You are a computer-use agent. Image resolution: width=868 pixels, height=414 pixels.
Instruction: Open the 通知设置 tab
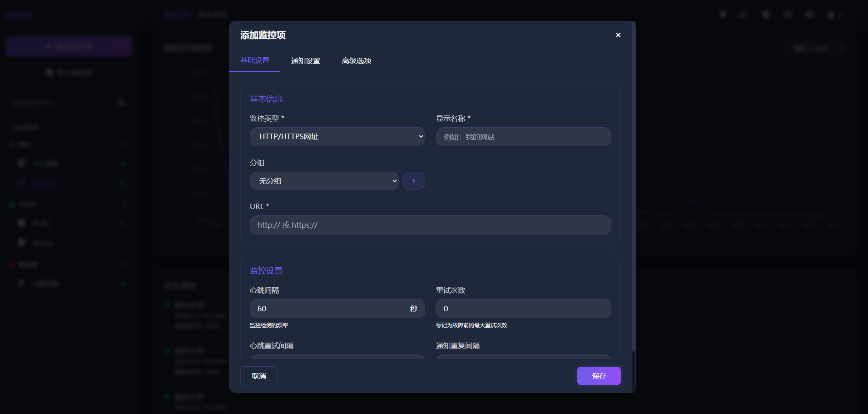point(305,60)
